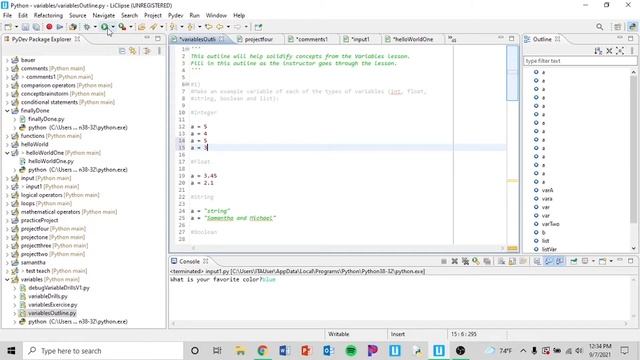Toggle Show Console on standard error change
Image resolution: width=640 pixels, height=360 pixels.
click(560, 261)
